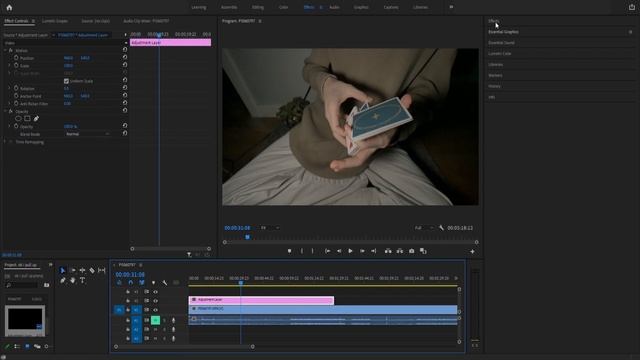
Task: Reset the Position parameter
Action: (125, 58)
